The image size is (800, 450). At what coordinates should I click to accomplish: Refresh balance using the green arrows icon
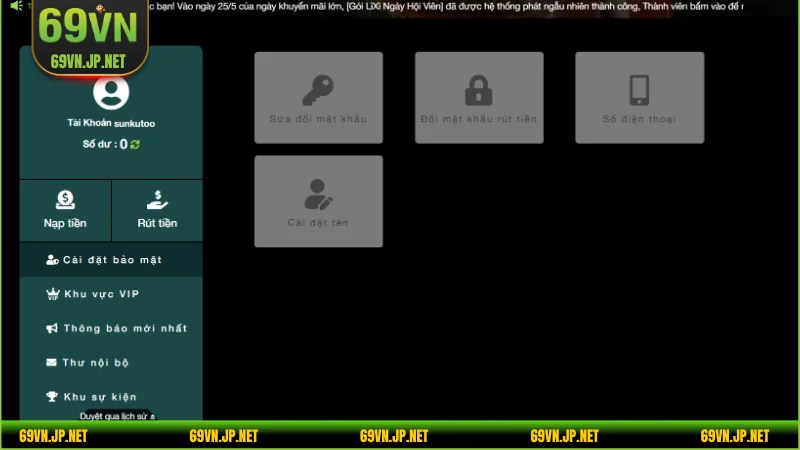coord(135,145)
